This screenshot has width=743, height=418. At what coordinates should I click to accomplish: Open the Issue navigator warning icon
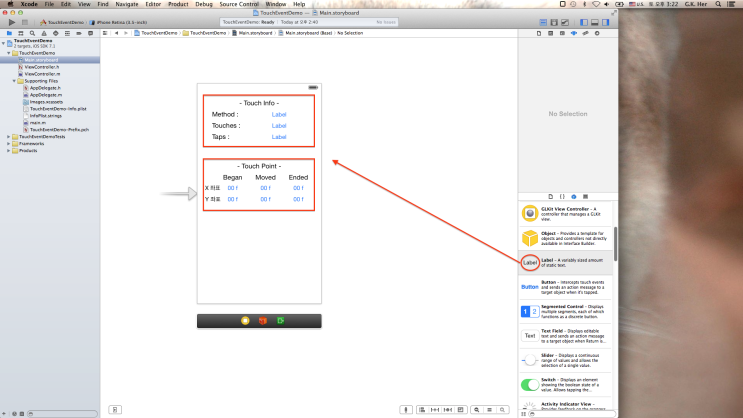[x=44, y=33]
